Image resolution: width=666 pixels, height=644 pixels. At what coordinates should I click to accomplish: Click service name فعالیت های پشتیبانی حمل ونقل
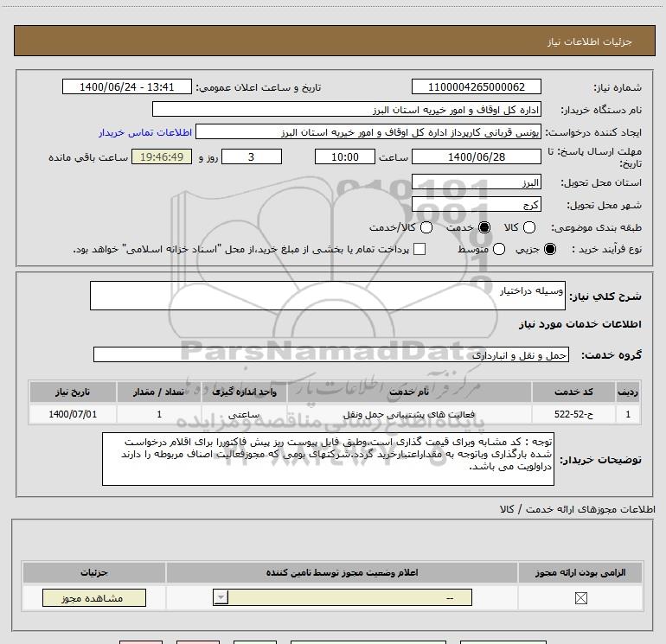[x=409, y=414]
